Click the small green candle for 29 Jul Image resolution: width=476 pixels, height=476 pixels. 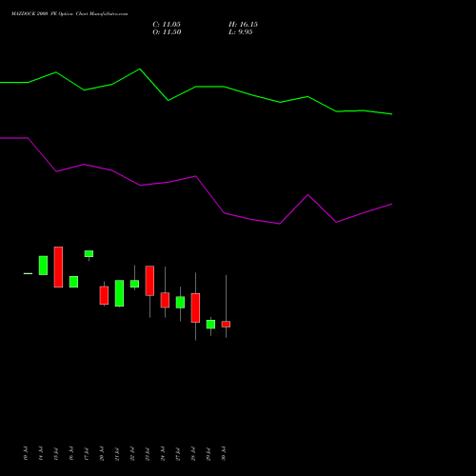(x=210, y=324)
